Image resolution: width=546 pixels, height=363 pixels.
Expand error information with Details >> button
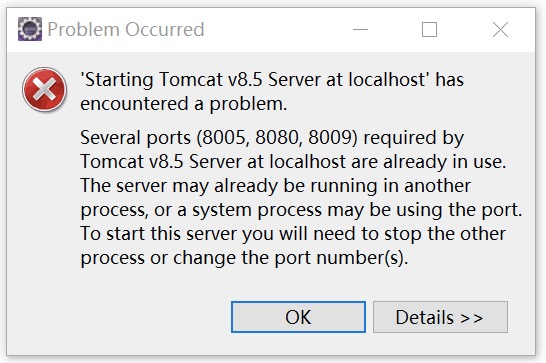click(440, 317)
